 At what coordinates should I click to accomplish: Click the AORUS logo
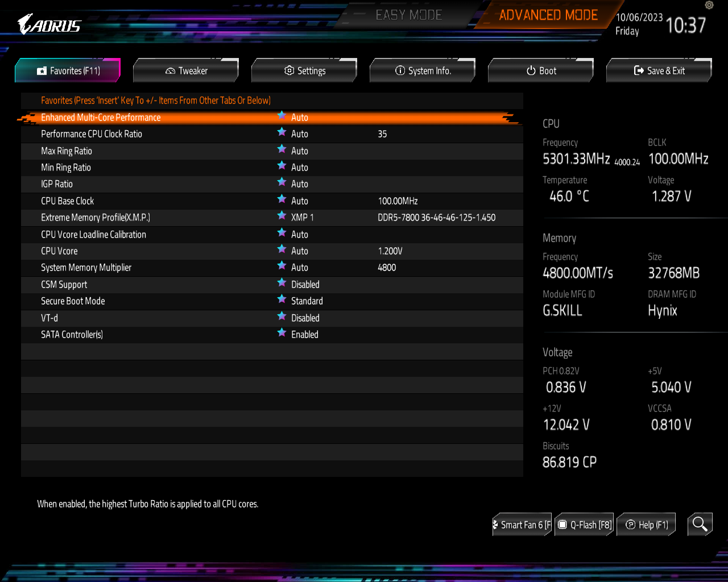(49, 24)
